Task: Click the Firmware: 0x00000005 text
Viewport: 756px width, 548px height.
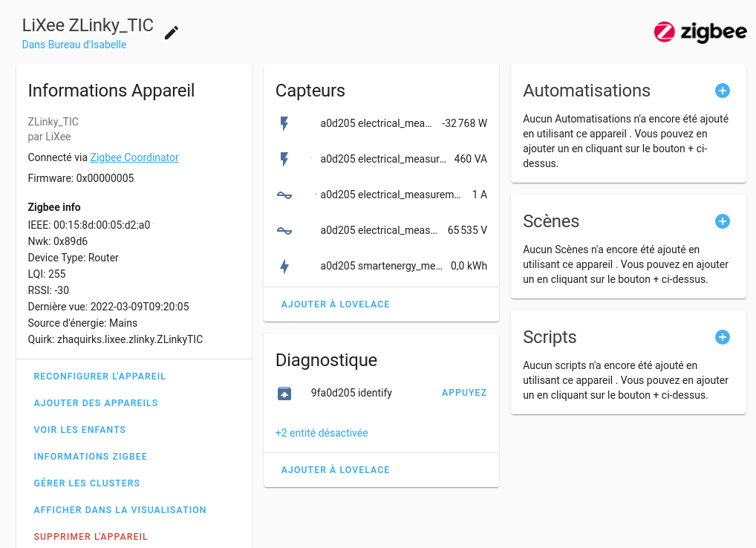Action: click(x=81, y=178)
